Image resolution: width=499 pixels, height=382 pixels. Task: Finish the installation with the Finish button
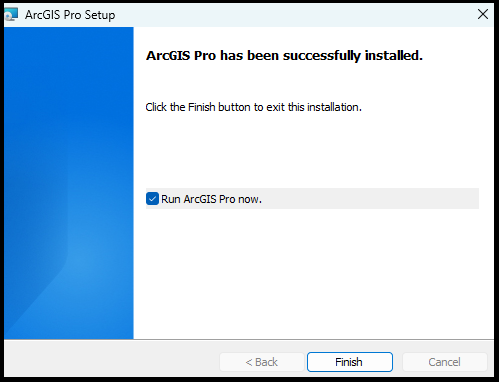[x=350, y=362]
